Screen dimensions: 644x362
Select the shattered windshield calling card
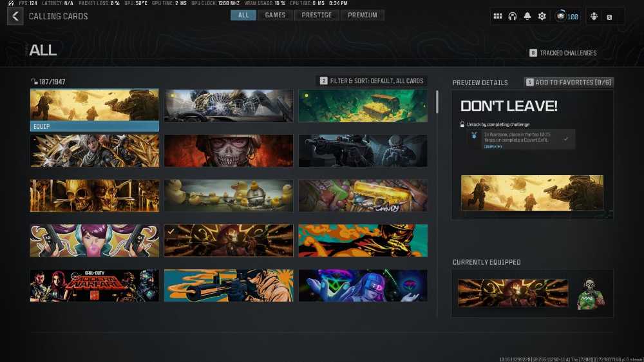coord(229,106)
